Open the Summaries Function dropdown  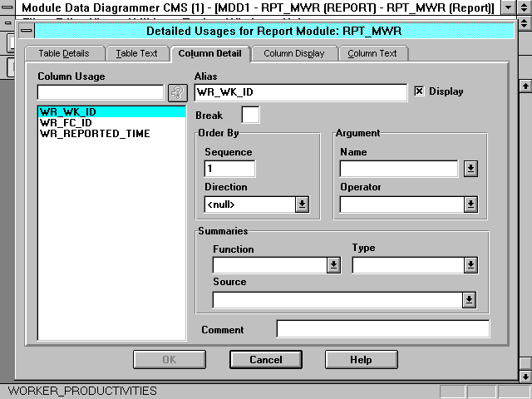tap(333, 265)
